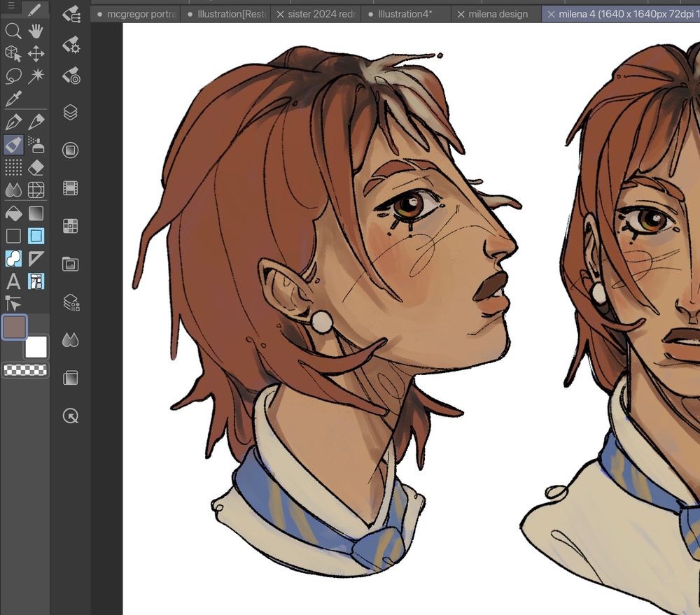Viewport: 700px width, 615px height.
Task: Select the Zoom magnifier tool
Action: pyautogui.click(x=13, y=31)
